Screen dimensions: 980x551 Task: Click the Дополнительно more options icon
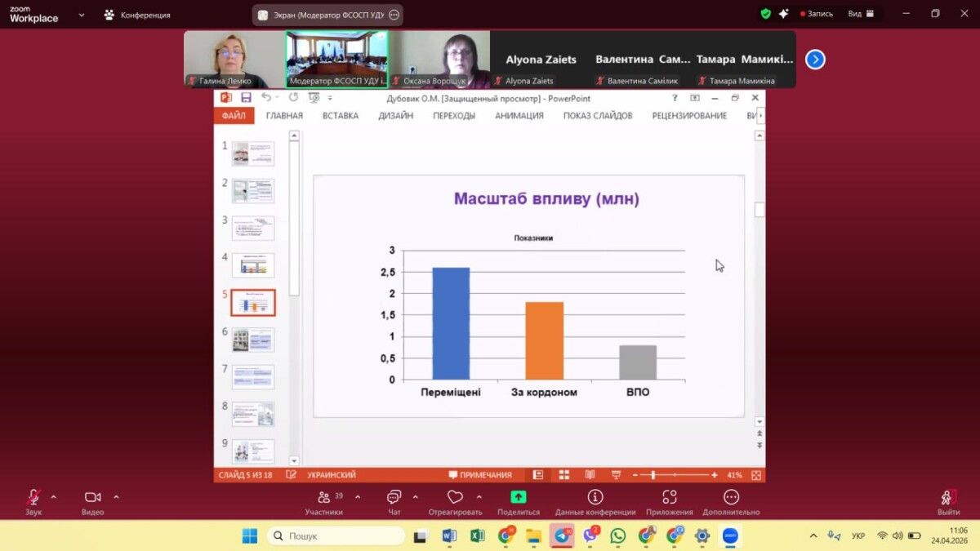[731, 497]
